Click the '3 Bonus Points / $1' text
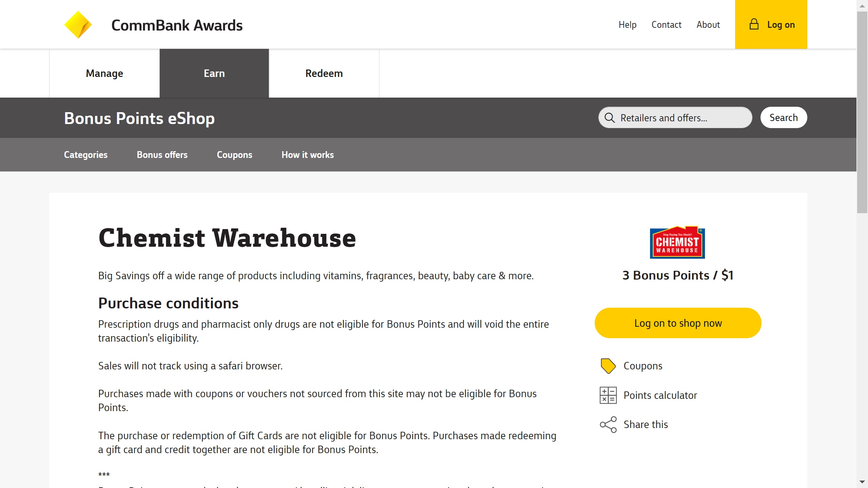 coord(678,275)
